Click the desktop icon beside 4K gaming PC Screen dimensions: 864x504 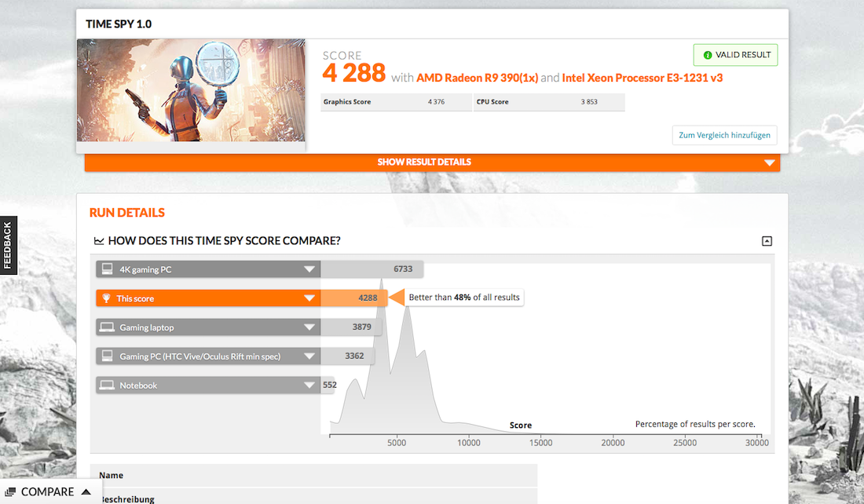tap(107, 268)
